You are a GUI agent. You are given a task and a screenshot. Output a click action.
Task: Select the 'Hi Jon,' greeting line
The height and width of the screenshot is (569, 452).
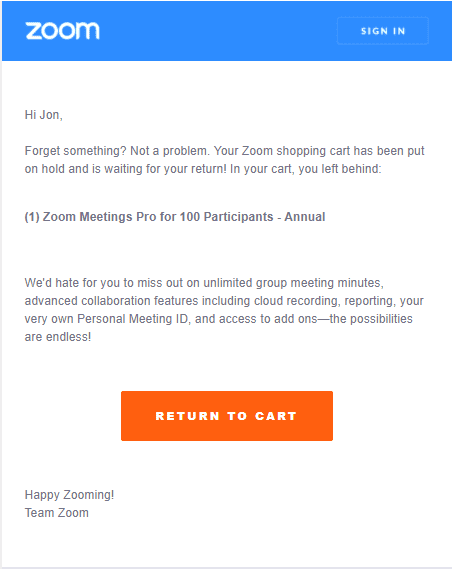(x=44, y=115)
